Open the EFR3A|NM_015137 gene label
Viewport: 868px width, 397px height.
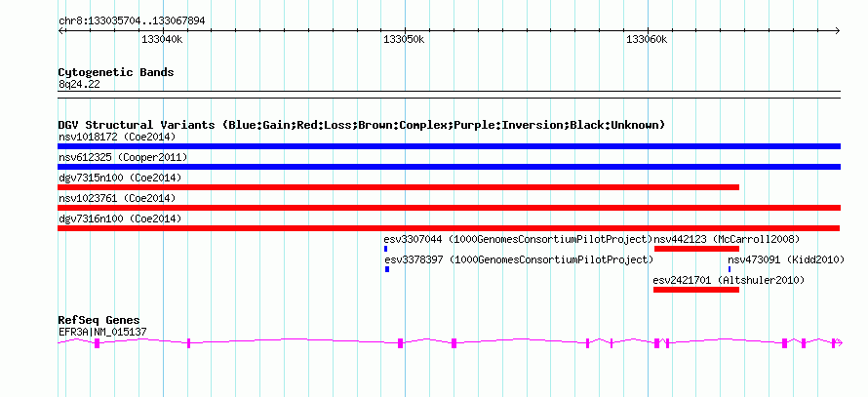[x=102, y=333]
